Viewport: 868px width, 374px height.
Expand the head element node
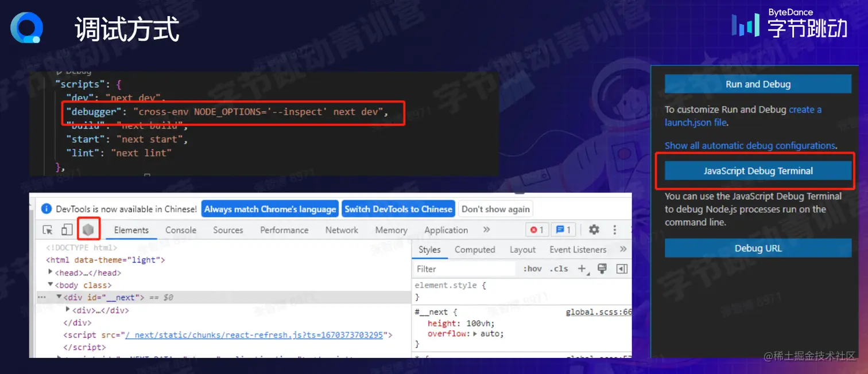[x=51, y=272]
